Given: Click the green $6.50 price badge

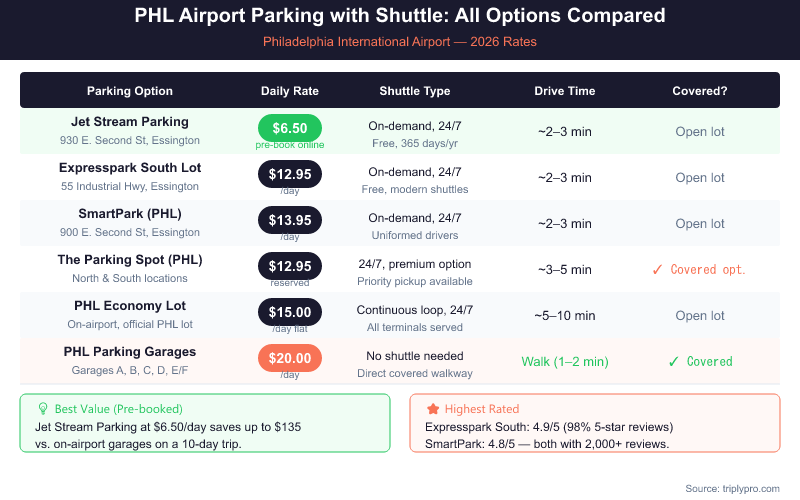Looking at the screenshot, I should (290, 128).
